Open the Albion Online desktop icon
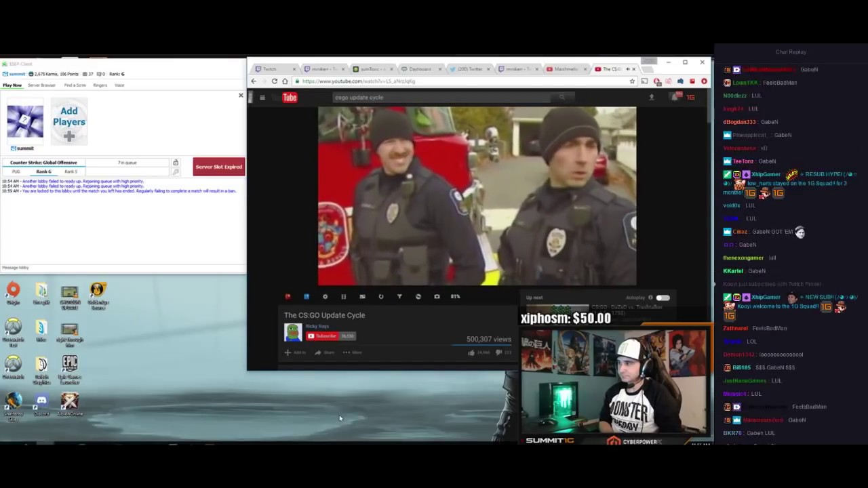 [x=70, y=404]
